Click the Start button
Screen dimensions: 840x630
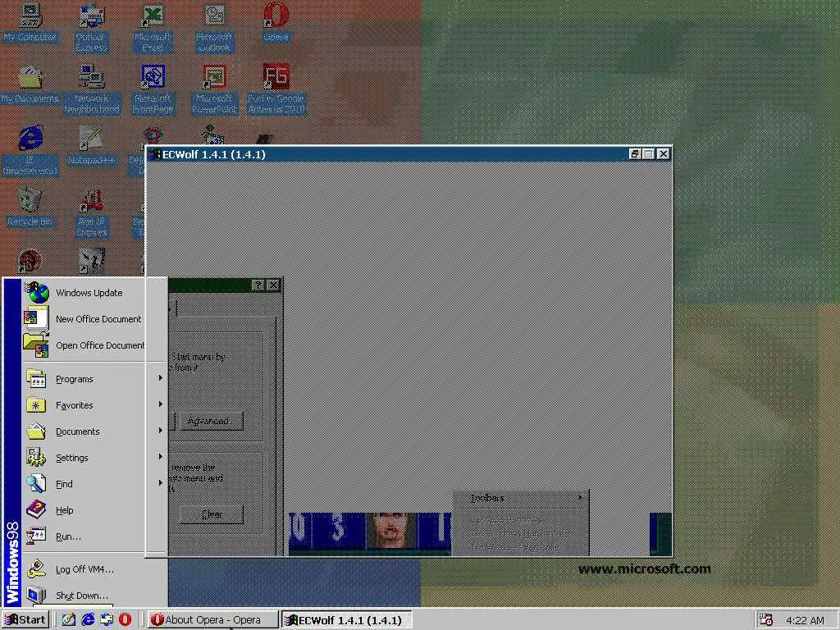25,620
